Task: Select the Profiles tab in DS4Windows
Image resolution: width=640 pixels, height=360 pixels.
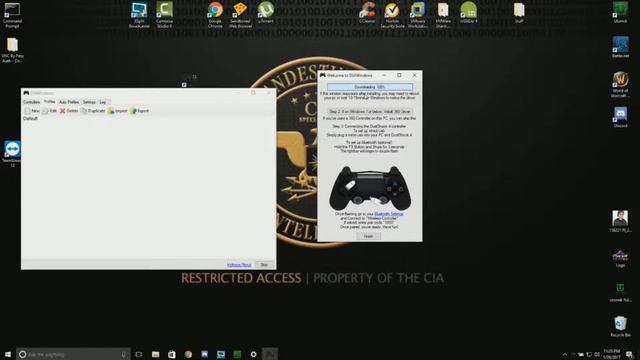Action: pos(49,102)
